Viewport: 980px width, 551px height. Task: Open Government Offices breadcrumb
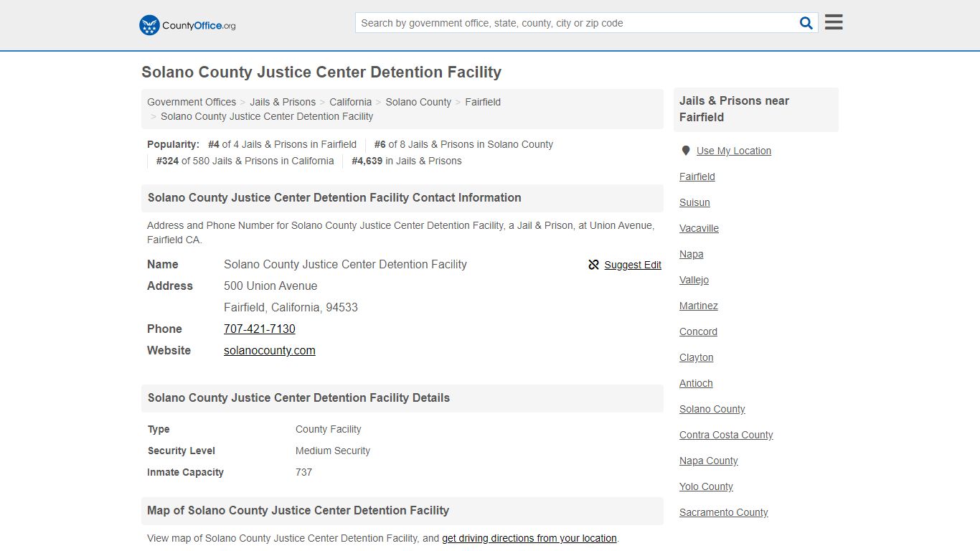(x=192, y=102)
